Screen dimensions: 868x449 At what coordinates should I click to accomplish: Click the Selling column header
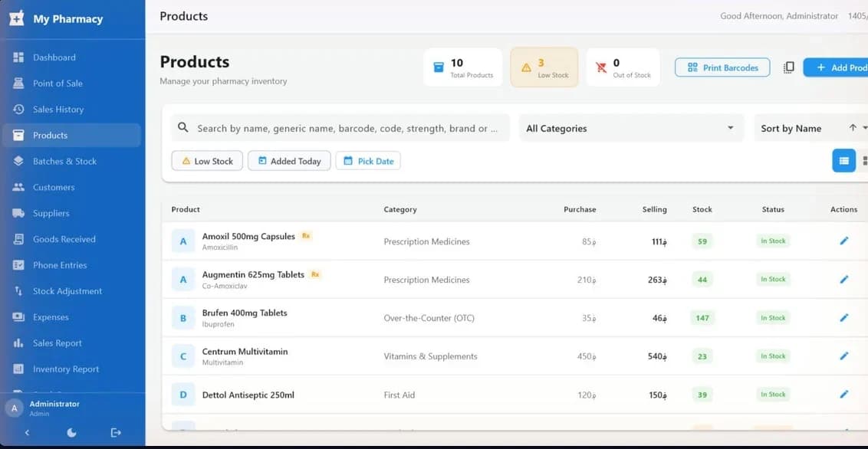pos(654,210)
